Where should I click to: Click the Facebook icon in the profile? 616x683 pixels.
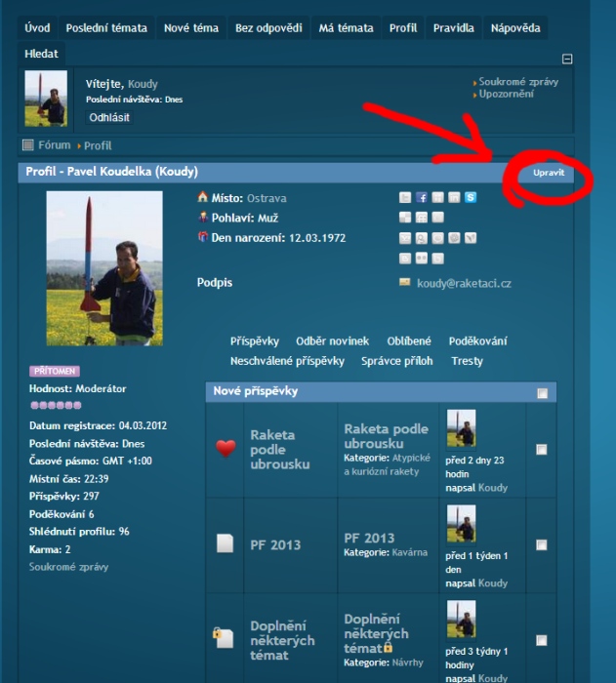point(422,198)
